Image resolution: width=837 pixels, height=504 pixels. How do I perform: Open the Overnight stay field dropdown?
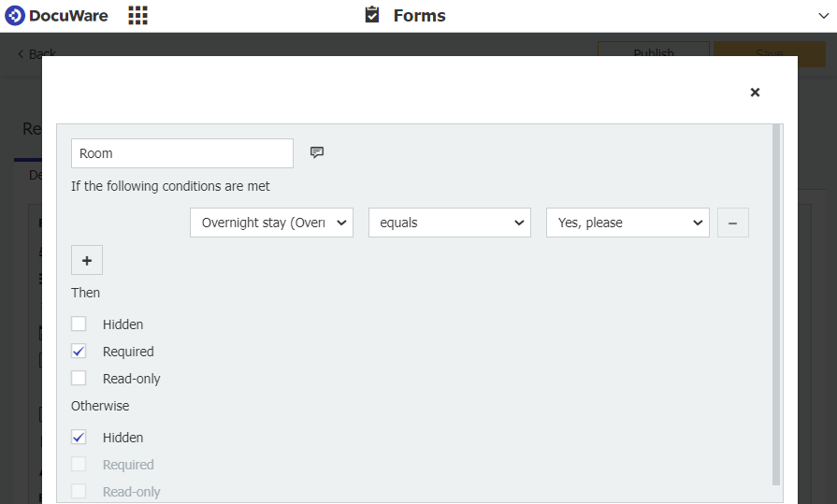(x=271, y=223)
